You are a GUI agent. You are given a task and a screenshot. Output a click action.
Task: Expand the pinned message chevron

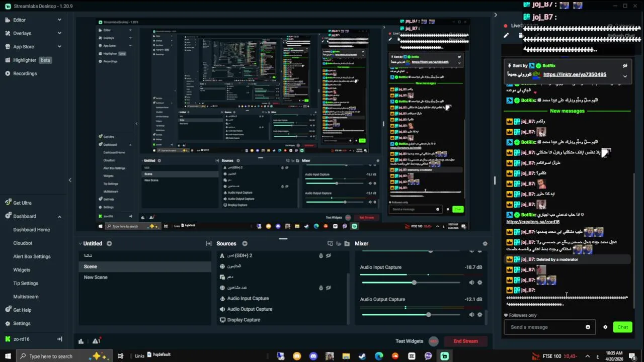click(625, 76)
